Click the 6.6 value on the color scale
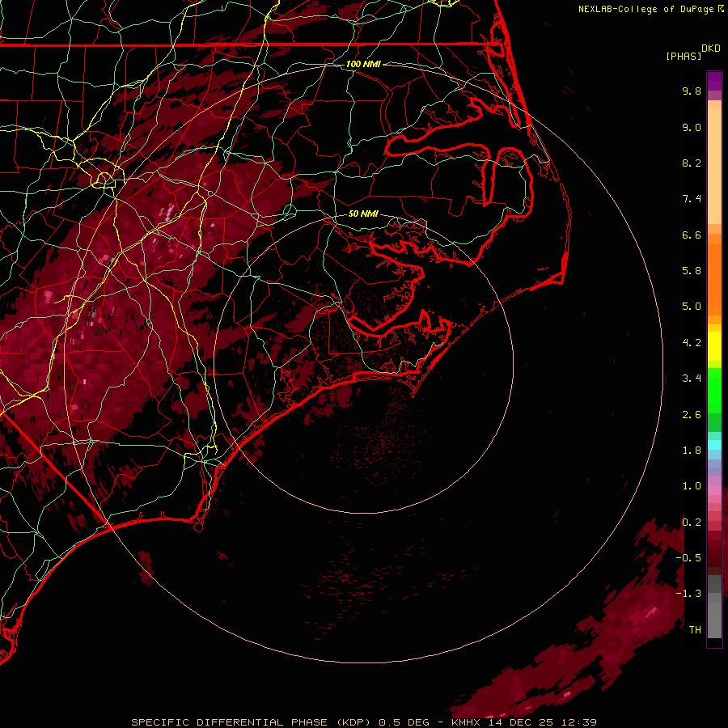 tap(692, 235)
